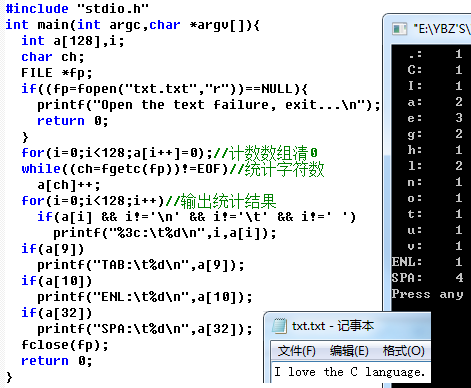Image resolution: width=471 pixels, height=388 pixels.
Task: Click the console output row 'l: 2'
Action: [x=435, y=166]
